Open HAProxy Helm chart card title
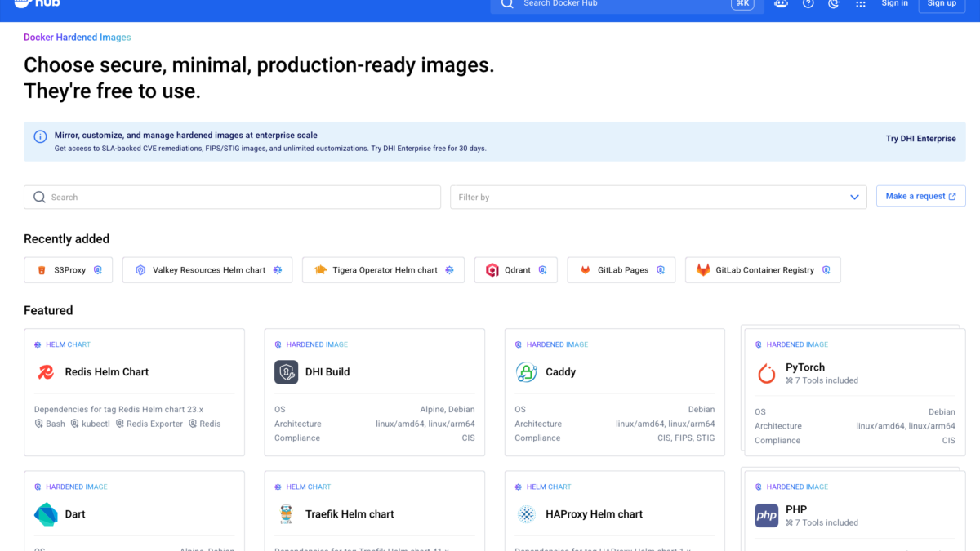This screenshot has width=980, height=551. tap(594, 514)
